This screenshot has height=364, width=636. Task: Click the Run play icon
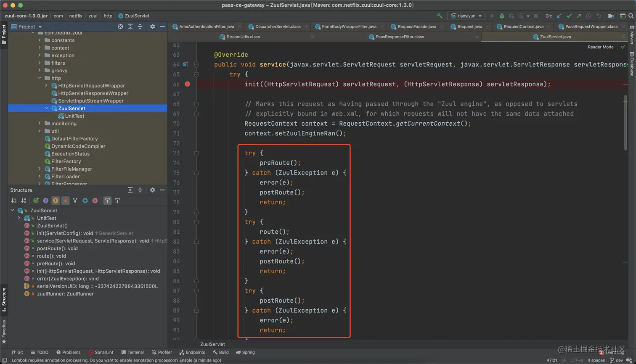492,16
